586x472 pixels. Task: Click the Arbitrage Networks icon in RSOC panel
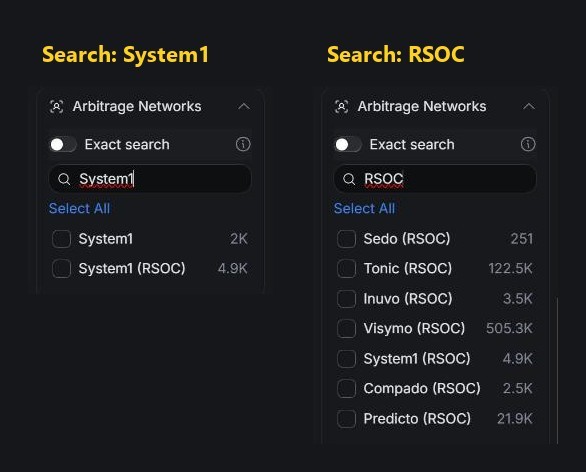[x=342, y=107]
